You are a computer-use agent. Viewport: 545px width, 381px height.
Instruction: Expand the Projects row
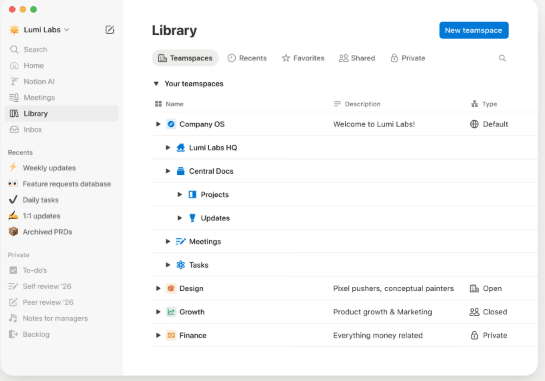180,195
